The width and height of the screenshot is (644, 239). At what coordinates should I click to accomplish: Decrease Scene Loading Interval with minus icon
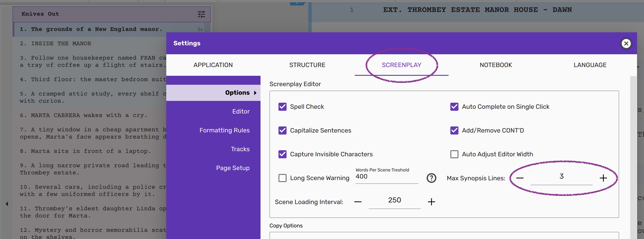click(x=358, y=202)
